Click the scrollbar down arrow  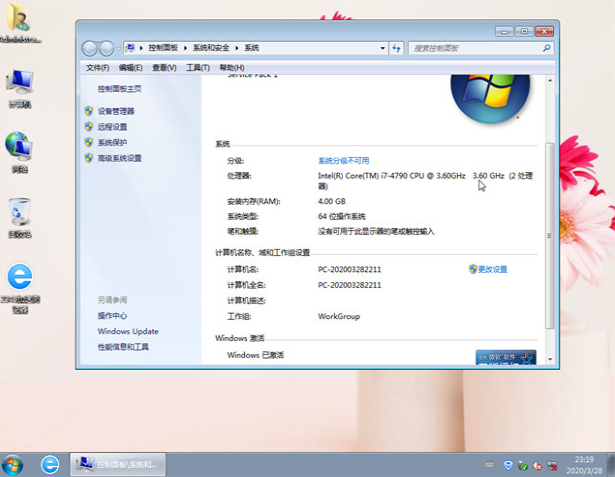[x=550, y=359]
